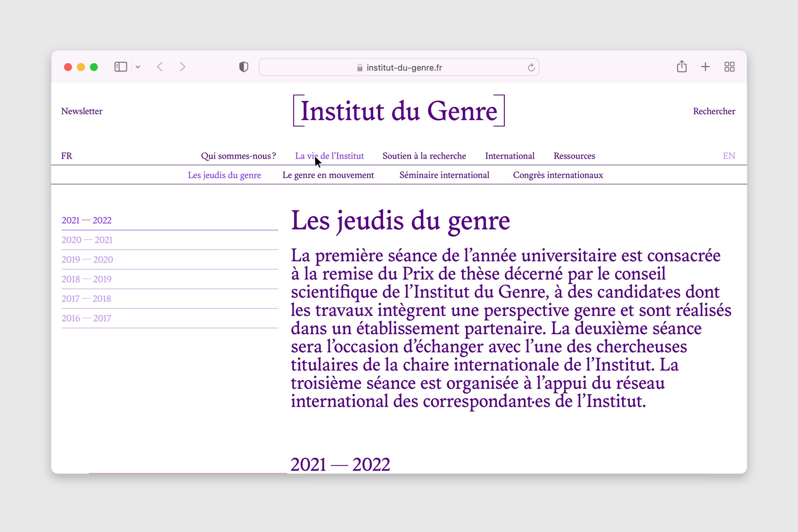
Task: Select the FR language option
Action: tap(67, 156)
